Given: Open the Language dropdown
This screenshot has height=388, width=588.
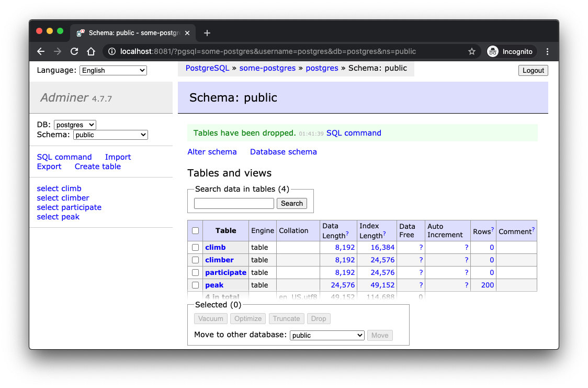Looking at the screenshot, I should point(113,71).
